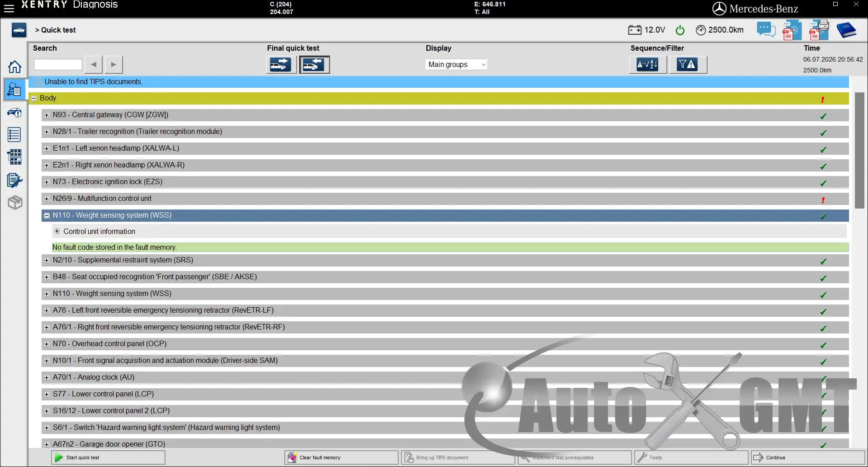Expand A76 - Left front tensioning retractor
Viewport: 868px width, 467px height.
click(x=46, y=310)
